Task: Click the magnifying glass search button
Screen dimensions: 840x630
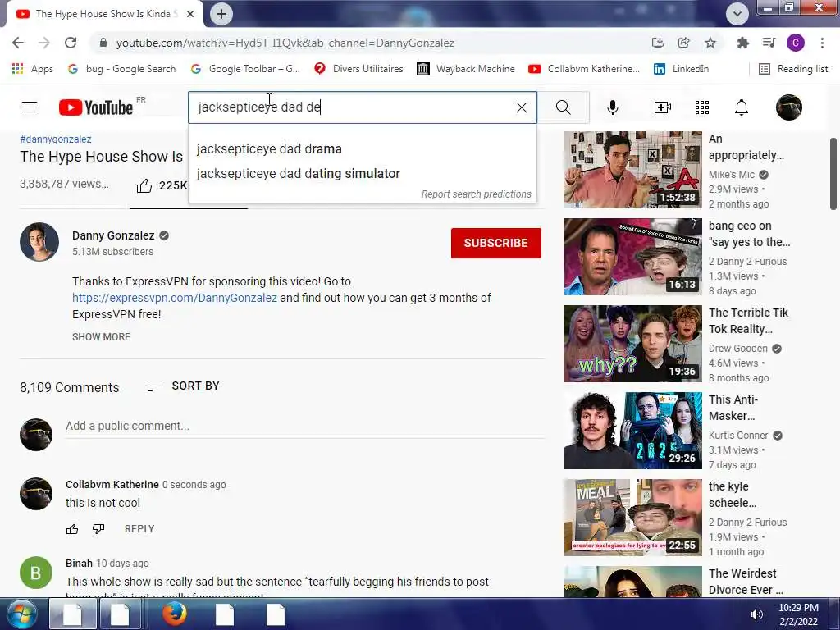Action: (563, 107)
